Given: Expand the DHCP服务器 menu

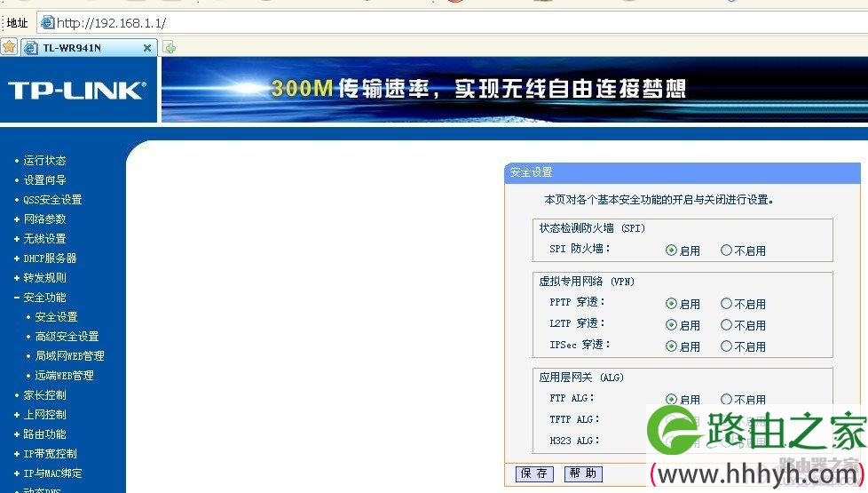Looking at the screenshot, I should point(50,258).
